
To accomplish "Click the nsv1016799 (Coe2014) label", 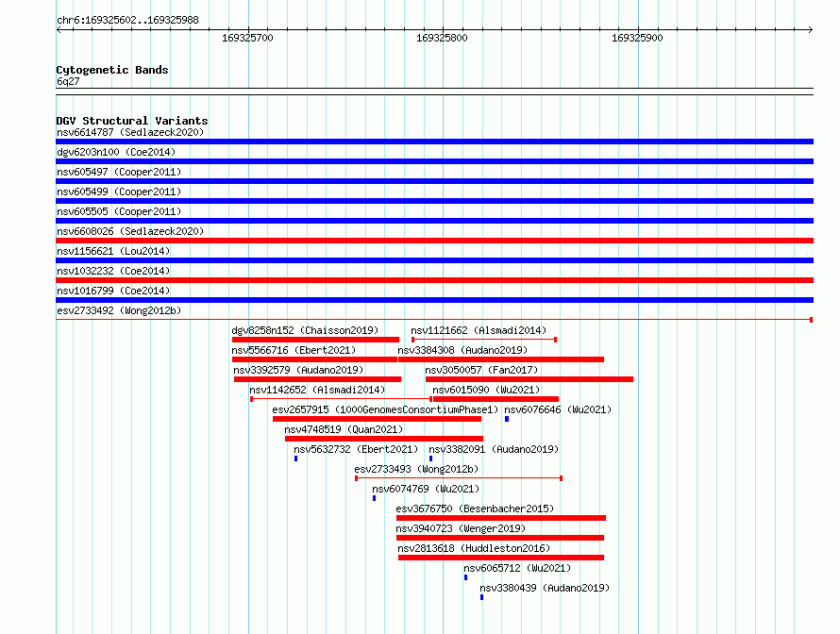I will [x=113, y=291].
